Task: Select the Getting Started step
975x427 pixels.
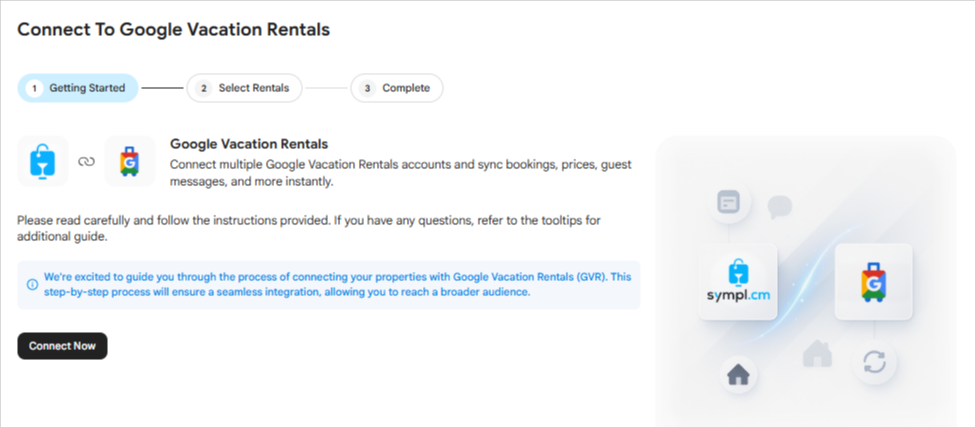Action: [x=78, y=88]
